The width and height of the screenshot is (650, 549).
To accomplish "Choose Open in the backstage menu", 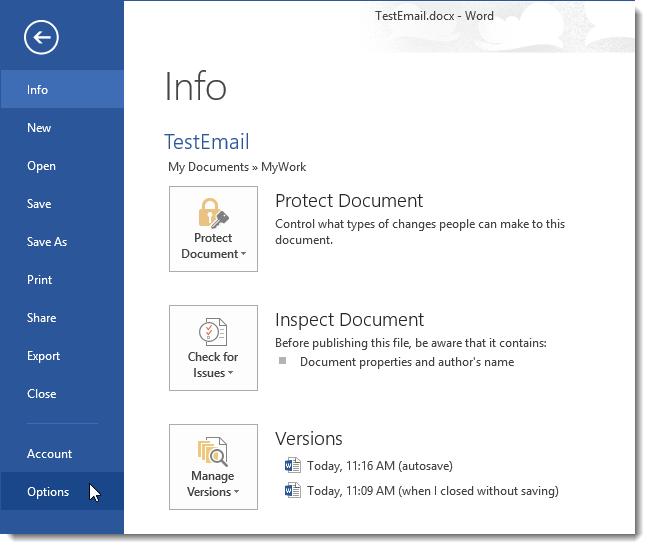I will click(62, 166).
